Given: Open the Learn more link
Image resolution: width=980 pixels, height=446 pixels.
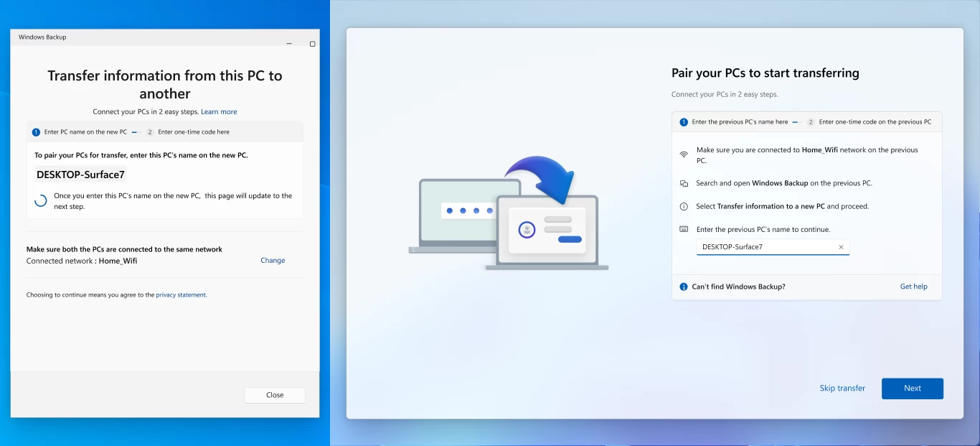Looking at the screenshot, I should point(219,111).
